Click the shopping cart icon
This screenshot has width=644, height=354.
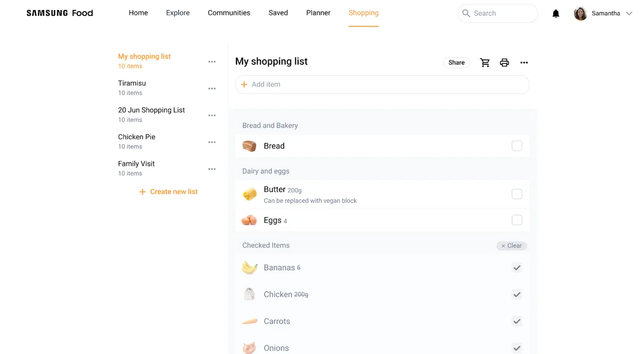(x=485, y=62)
